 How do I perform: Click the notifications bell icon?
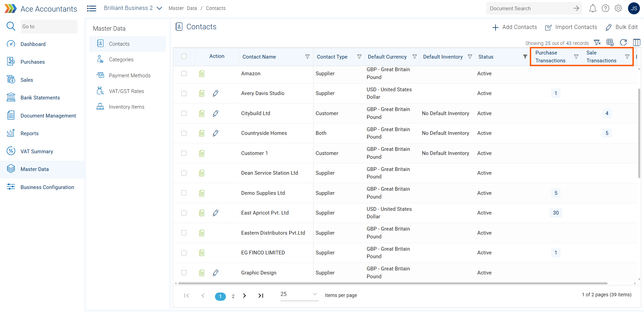click(593, 9)
